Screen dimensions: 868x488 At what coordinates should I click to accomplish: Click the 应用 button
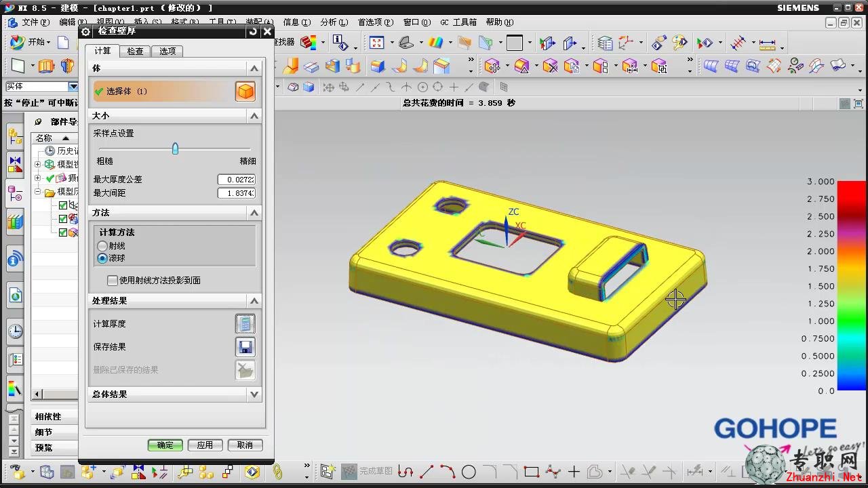(x=205, y=445)
